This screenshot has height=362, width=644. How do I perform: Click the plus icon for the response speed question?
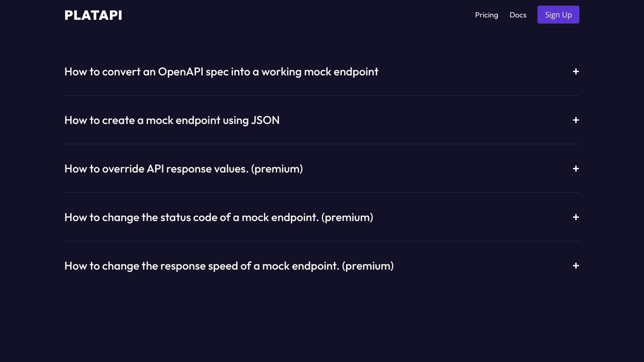(576, 266)
